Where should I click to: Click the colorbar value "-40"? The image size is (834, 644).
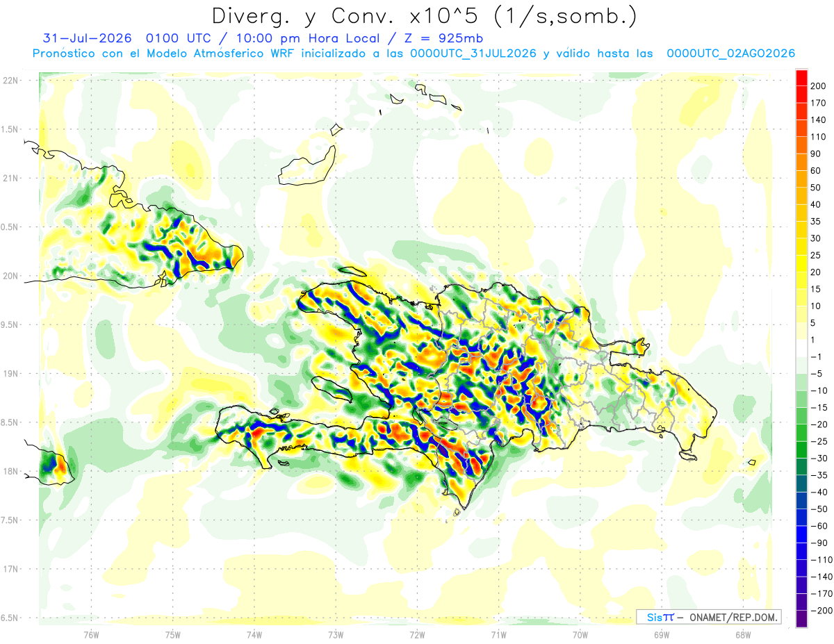click(x=819, y=492)
